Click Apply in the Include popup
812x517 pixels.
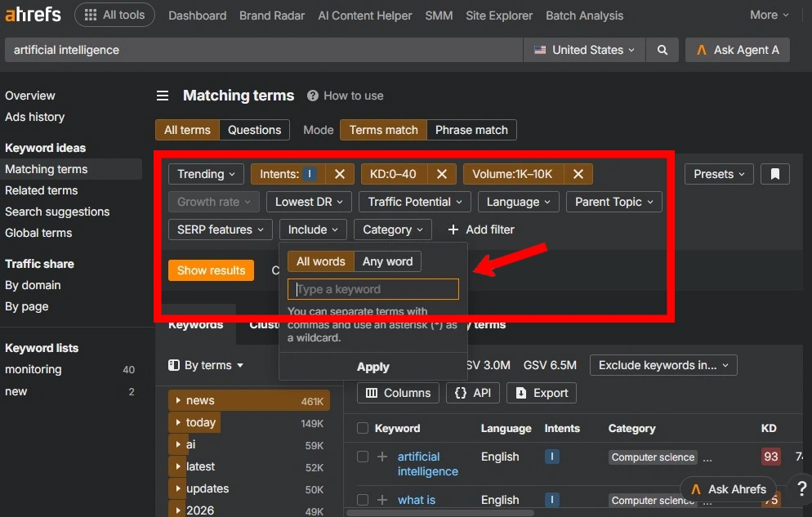click(373, 367)
